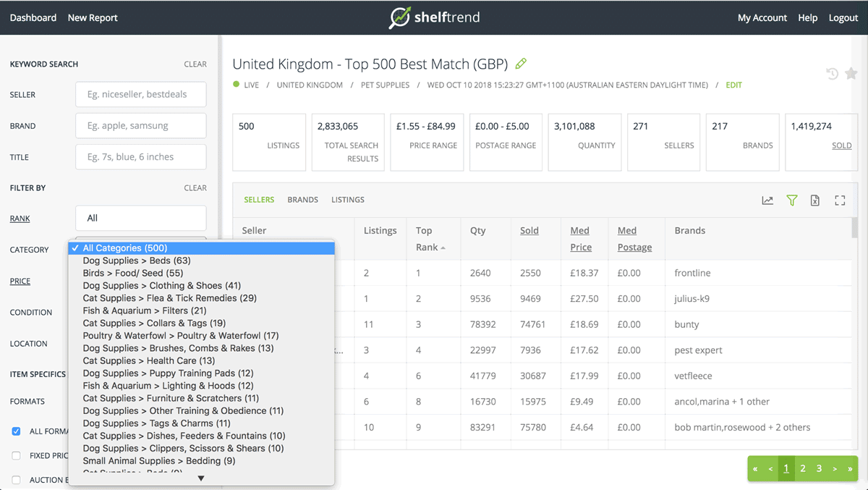The image size is (868, 490).
Task: Open Dashboard from the top navigation
Action: (33, 17)
